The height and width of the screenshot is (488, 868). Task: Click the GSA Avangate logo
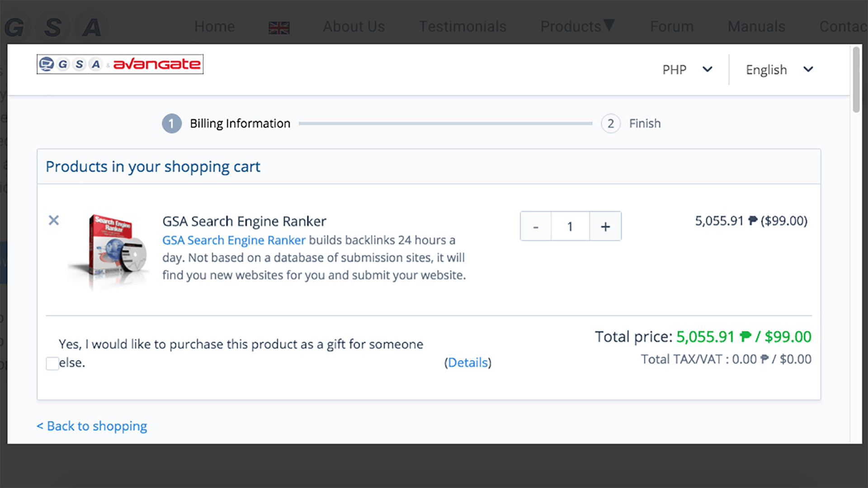pyautogui.click(x=120, y=64)
